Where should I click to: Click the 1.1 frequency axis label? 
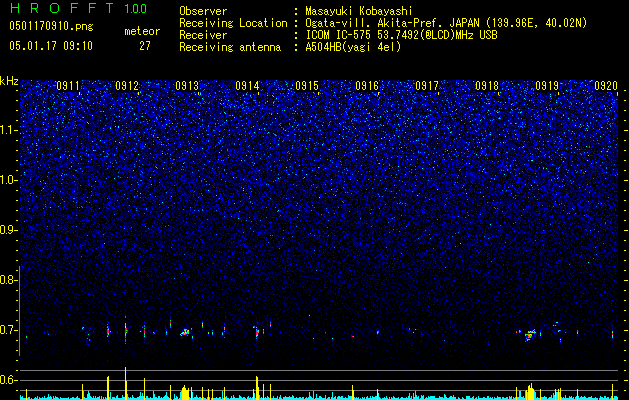coord(8,130)
